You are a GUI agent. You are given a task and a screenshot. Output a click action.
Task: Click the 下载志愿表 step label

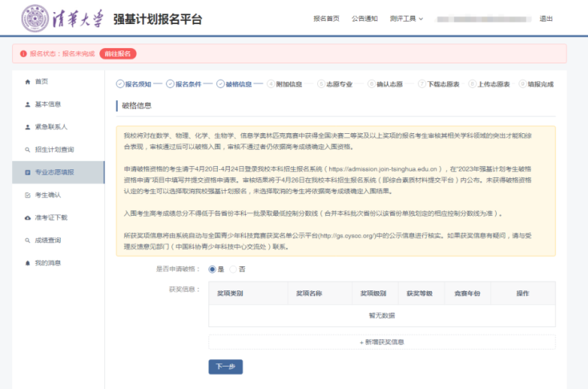tap(443, 84)
